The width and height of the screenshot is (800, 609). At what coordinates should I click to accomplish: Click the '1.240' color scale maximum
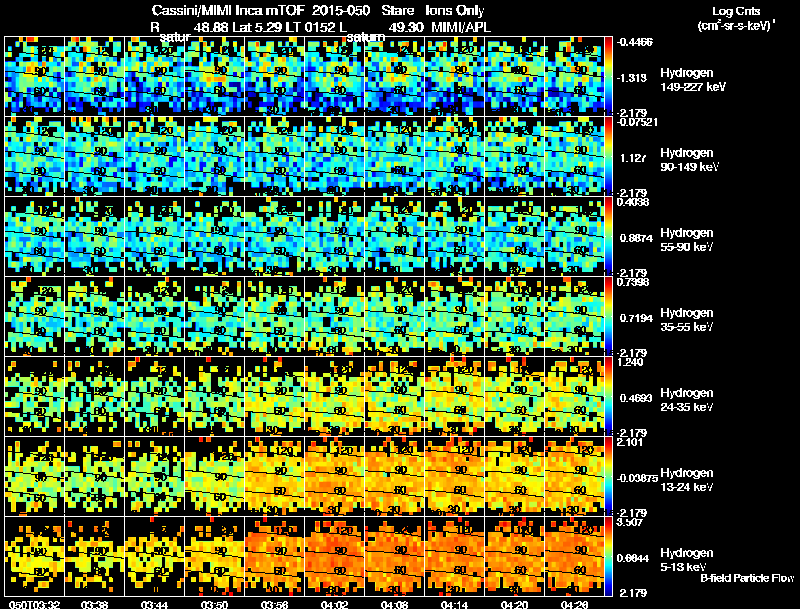630,362
